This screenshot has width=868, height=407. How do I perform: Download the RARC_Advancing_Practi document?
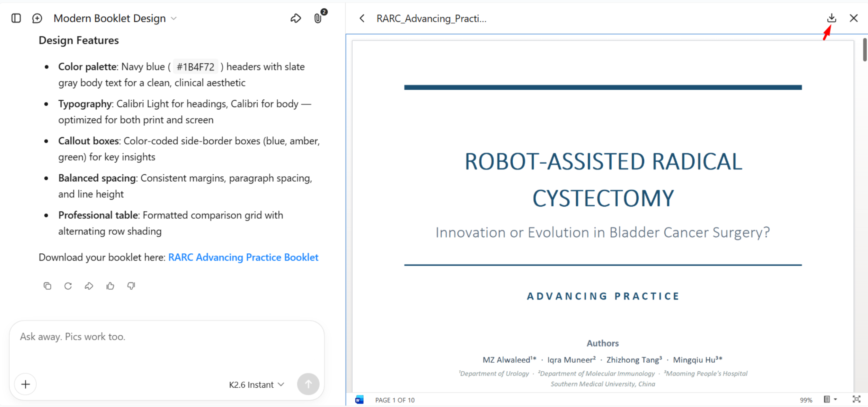click(832, 18)
